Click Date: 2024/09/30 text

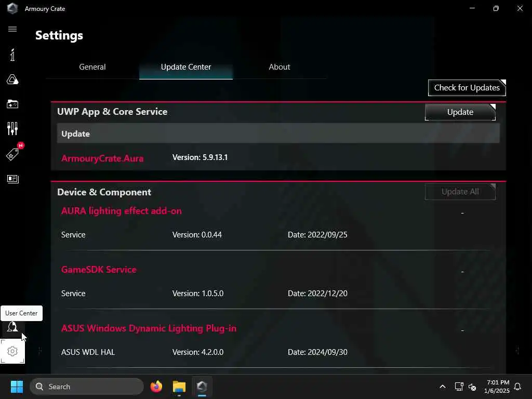(x=317, y=352)
